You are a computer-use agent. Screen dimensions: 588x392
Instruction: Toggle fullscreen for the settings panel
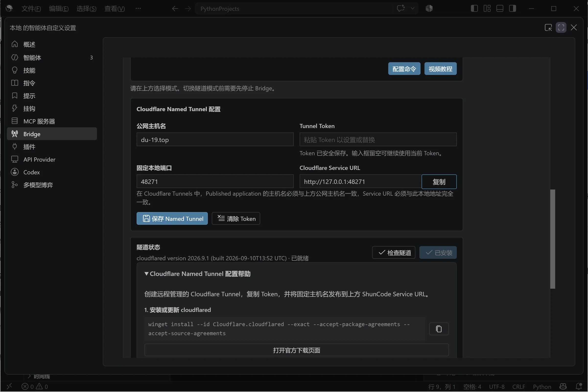[561, 27]
